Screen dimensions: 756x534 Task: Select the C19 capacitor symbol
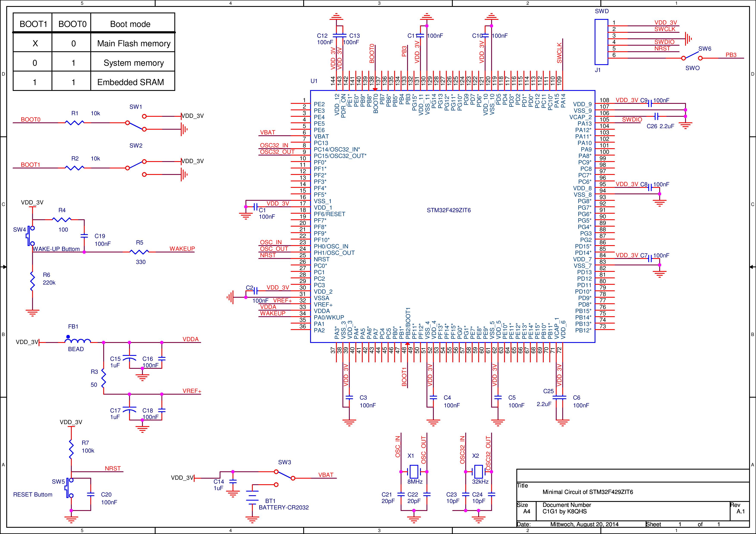click(x=84, y=236)
